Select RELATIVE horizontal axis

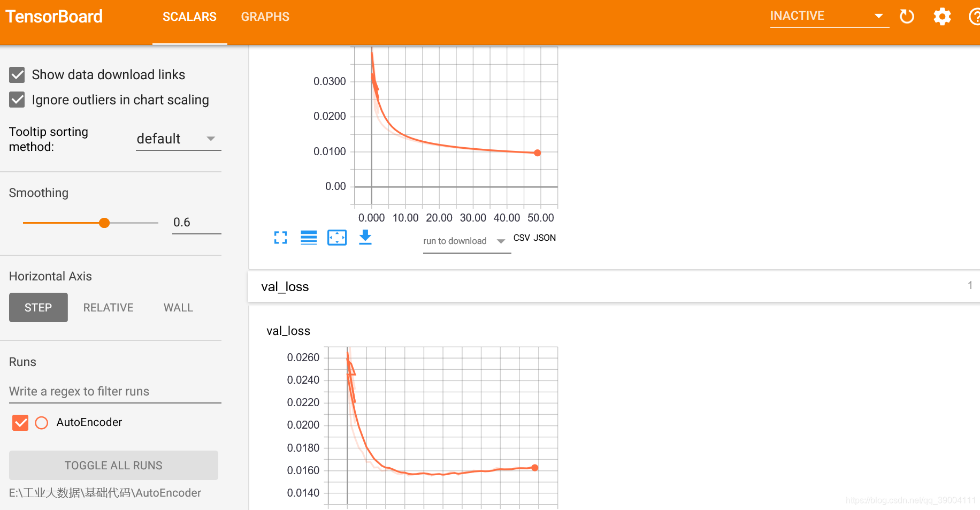click(x=108, y=308)
